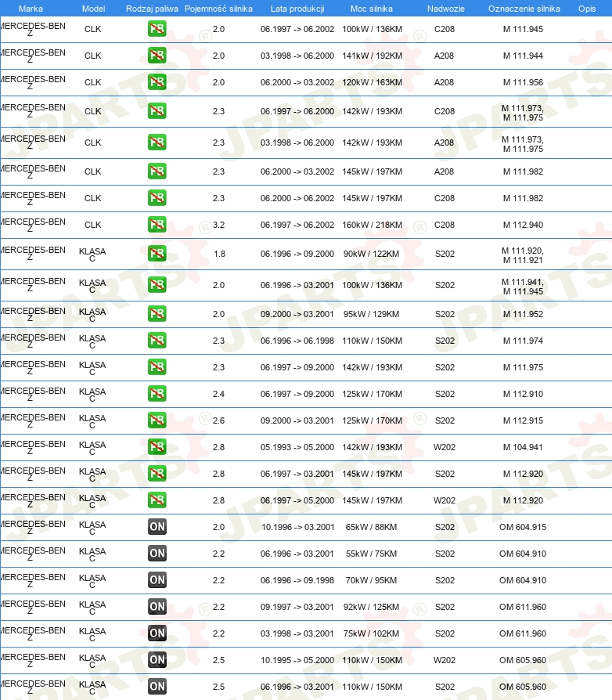Click PB icon in the 2.4 M 112.910 row
This screenshot has height=700, width=612.
pos(157,394)
